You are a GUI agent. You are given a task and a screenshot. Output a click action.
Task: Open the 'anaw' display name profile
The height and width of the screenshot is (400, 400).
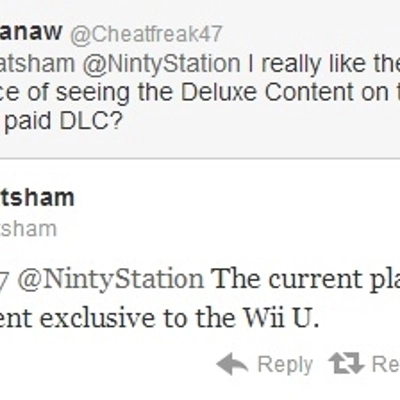(x=31, y=32)
